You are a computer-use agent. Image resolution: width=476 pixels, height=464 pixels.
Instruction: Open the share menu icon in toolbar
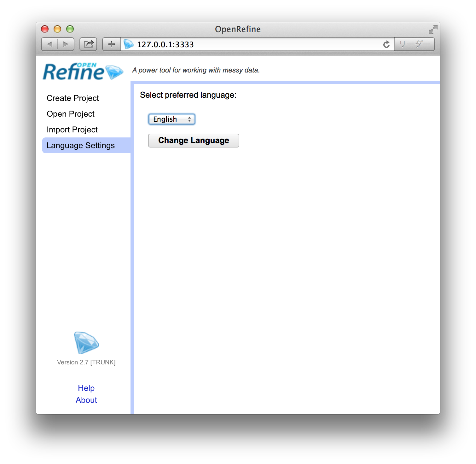tap(88, 44)
